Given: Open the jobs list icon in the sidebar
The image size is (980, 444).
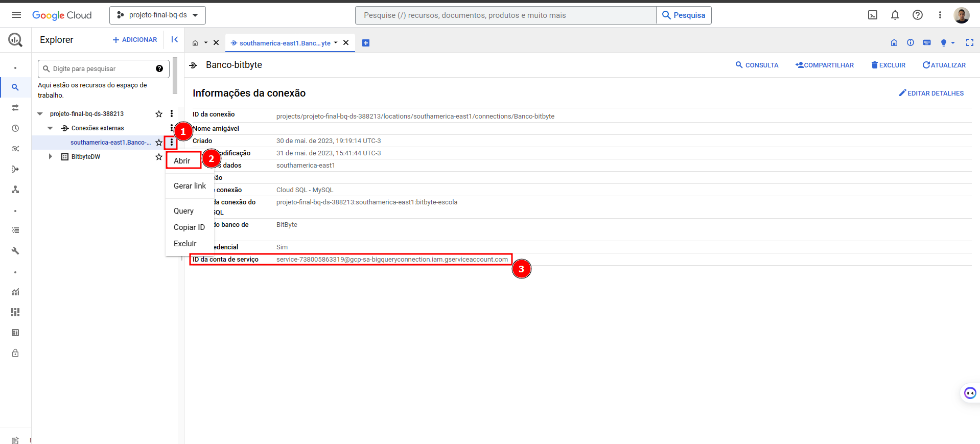Looking at the screenshot, I should coord(15,230).
